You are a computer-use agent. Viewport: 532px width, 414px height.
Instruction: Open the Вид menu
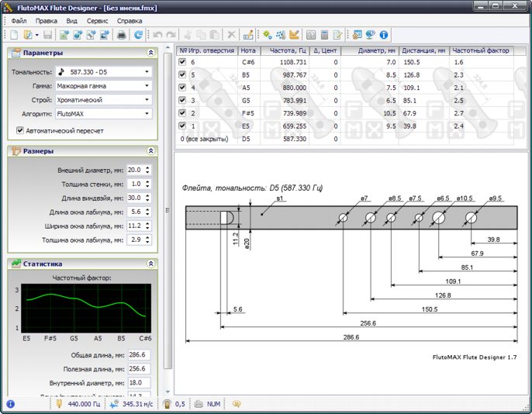[71, 21]
